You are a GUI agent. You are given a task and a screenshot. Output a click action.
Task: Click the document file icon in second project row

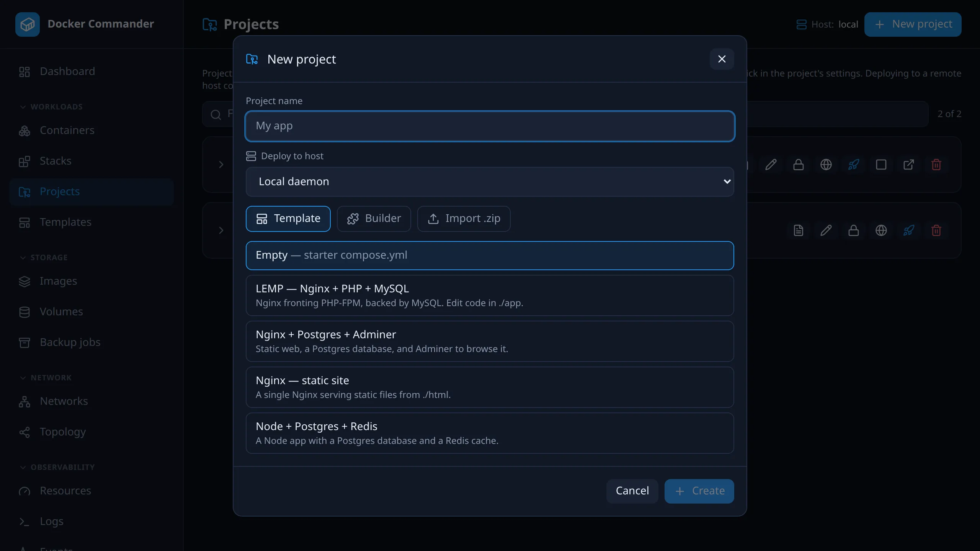[x=799, y=231]
